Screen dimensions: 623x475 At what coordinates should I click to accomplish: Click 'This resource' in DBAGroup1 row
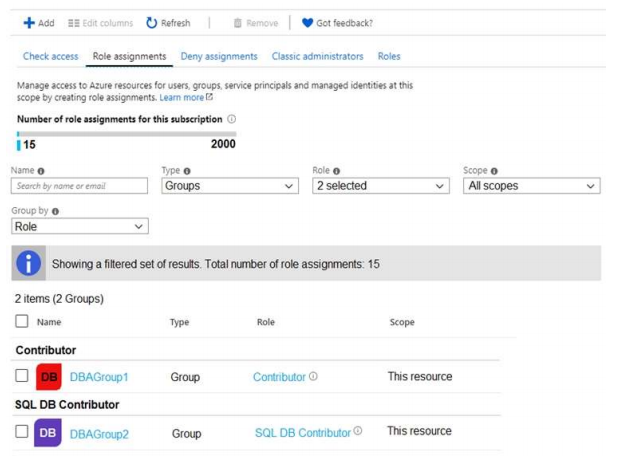point(420,377)
